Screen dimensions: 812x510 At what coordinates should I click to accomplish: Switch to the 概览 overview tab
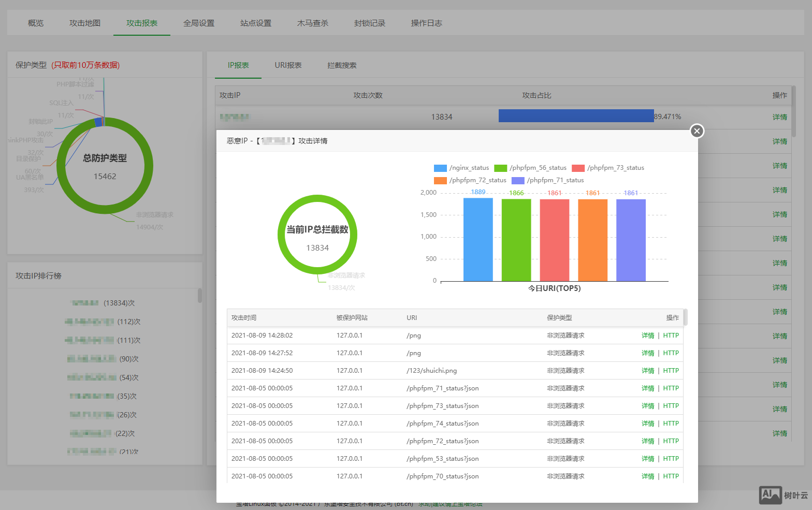pyautogui.click(x=36, y=23)
